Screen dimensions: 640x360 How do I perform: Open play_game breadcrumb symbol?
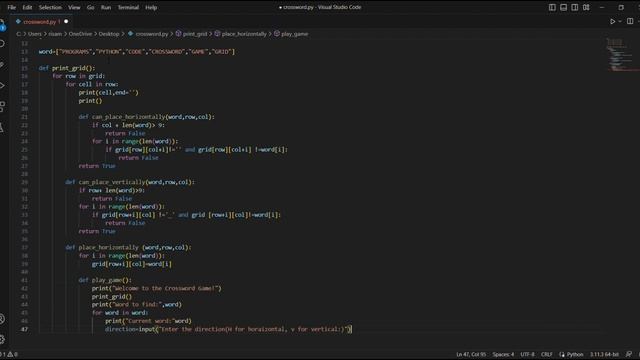tap(291, 34)
